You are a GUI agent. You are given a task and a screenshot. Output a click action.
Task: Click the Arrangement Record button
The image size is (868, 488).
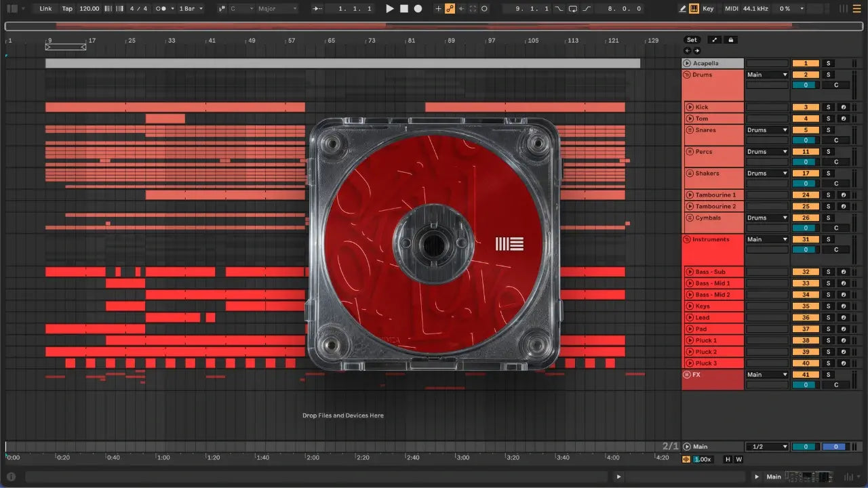pyautogui.click(x=418, y=9)
